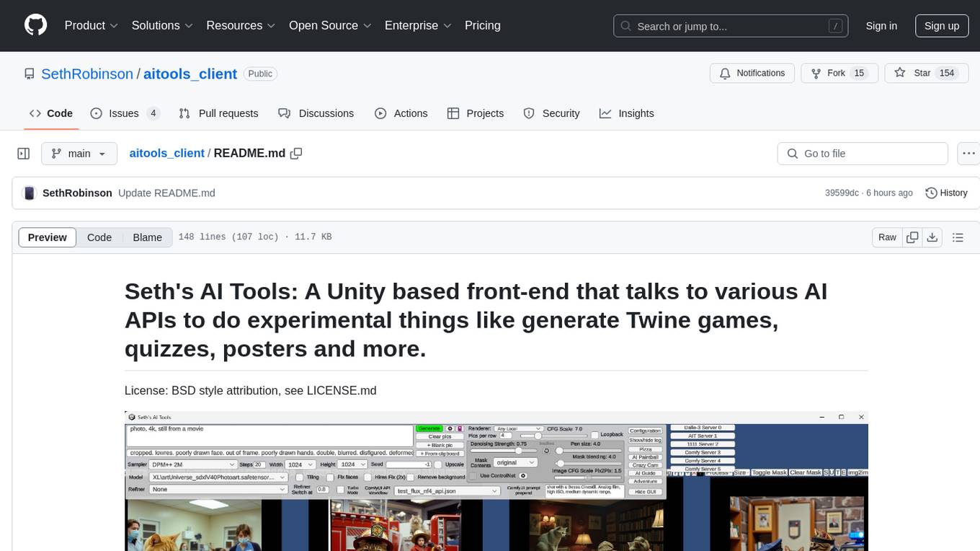Click the License BSD style attribution text
Screen dimensions: 980x551
250,390
